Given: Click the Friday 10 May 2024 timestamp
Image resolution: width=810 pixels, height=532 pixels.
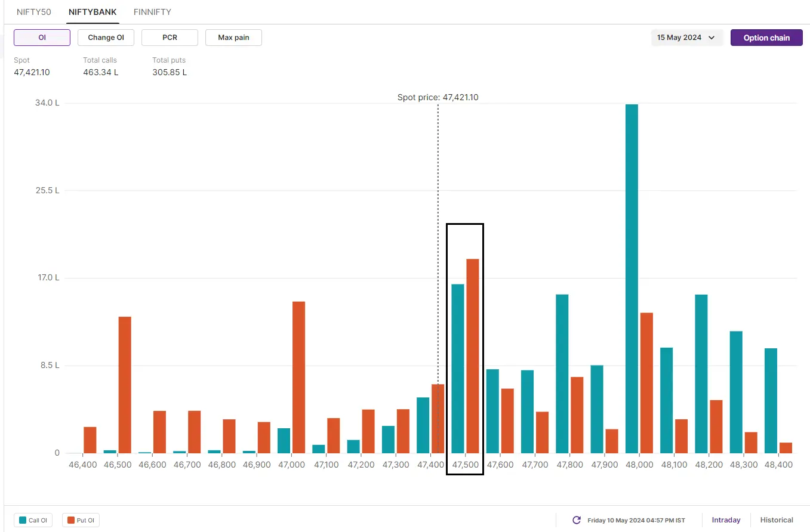Looking at the screenshot, I should (636, 520).
